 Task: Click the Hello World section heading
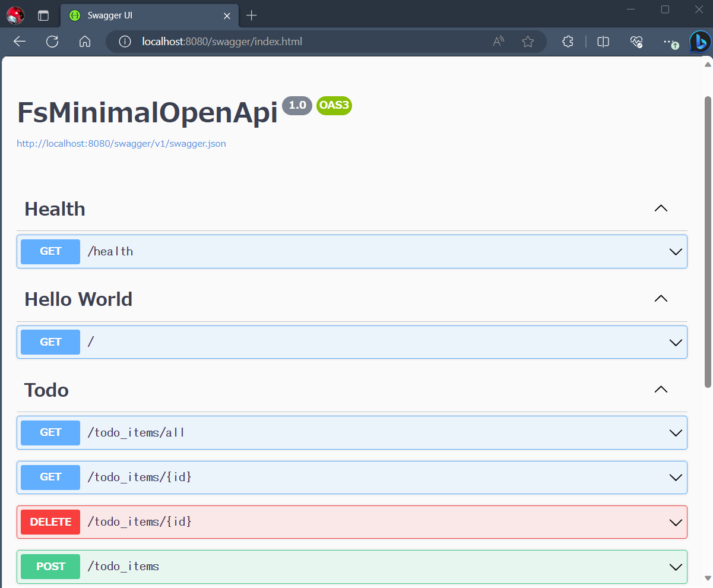[78, 299]
